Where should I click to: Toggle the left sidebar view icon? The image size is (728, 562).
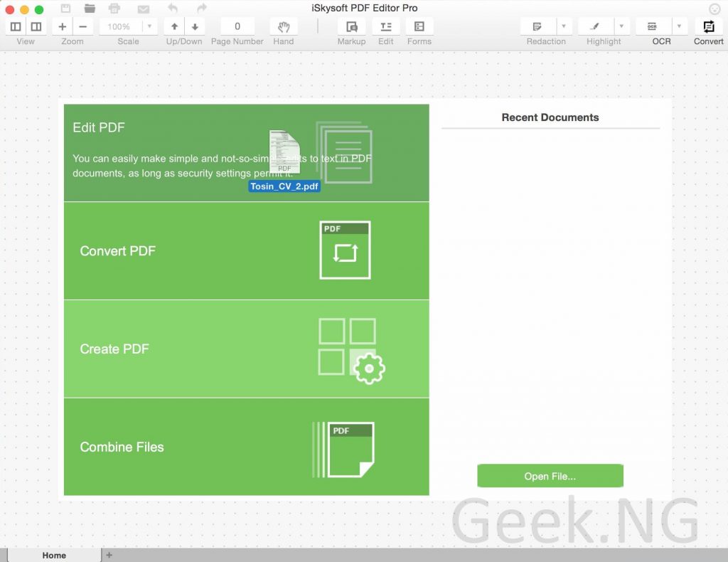click(x=16, y=26)
